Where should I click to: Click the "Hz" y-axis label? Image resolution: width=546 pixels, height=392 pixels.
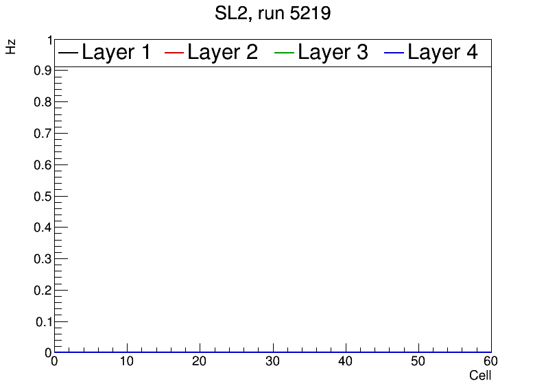pos(11,47)
